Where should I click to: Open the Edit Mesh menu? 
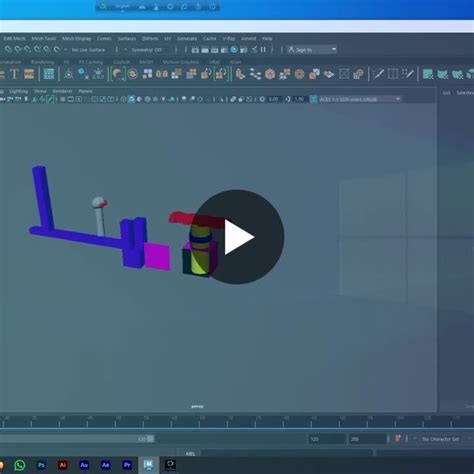(14, 39)
